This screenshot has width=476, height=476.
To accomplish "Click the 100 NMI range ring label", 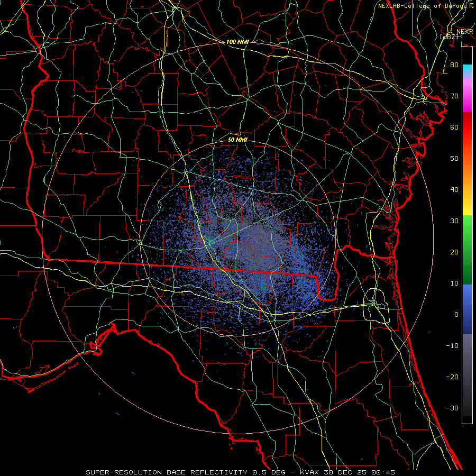I will 237,42.
